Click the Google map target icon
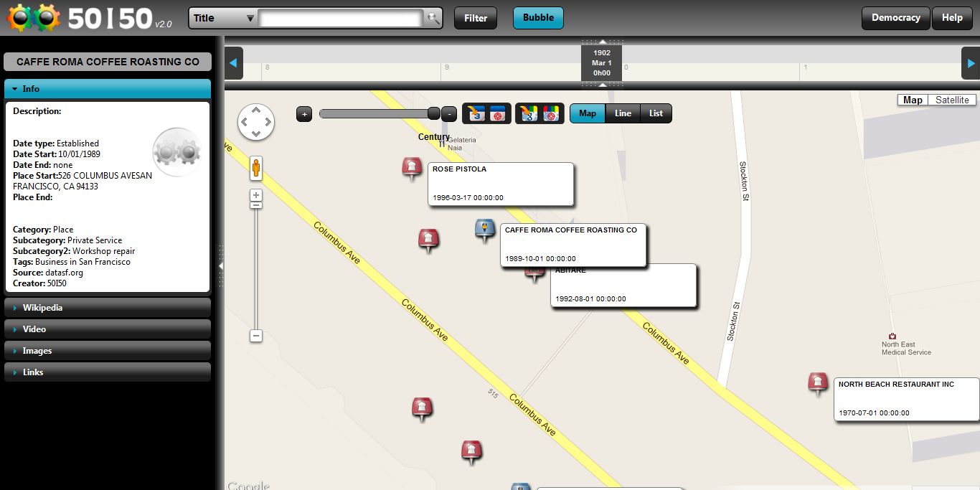 pyautogui.click(x=551, y=113)
